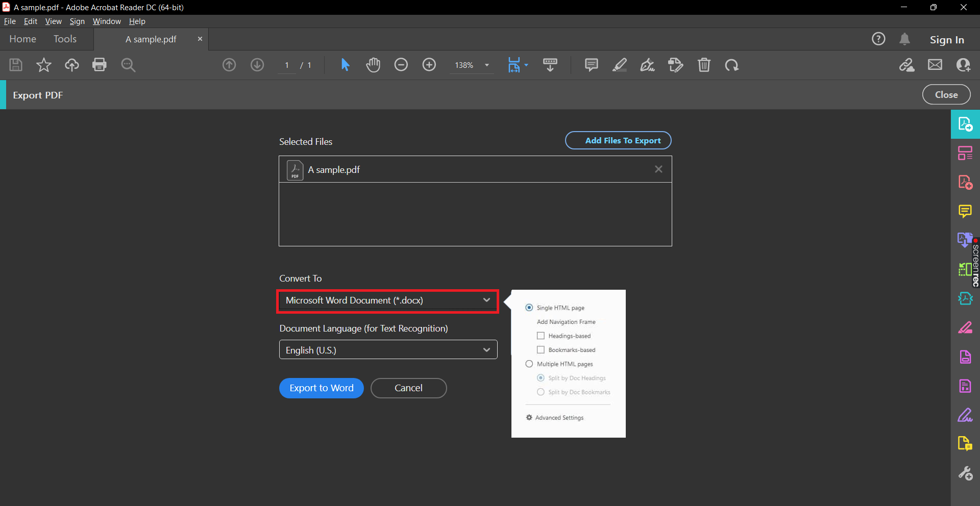980x506 pixels.
Task: Open the find text magnifier icon
Action: [128, 65]
